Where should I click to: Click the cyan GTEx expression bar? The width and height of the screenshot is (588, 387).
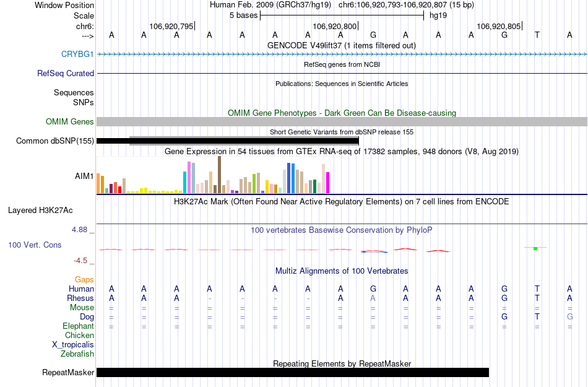(x=185, y=183)
